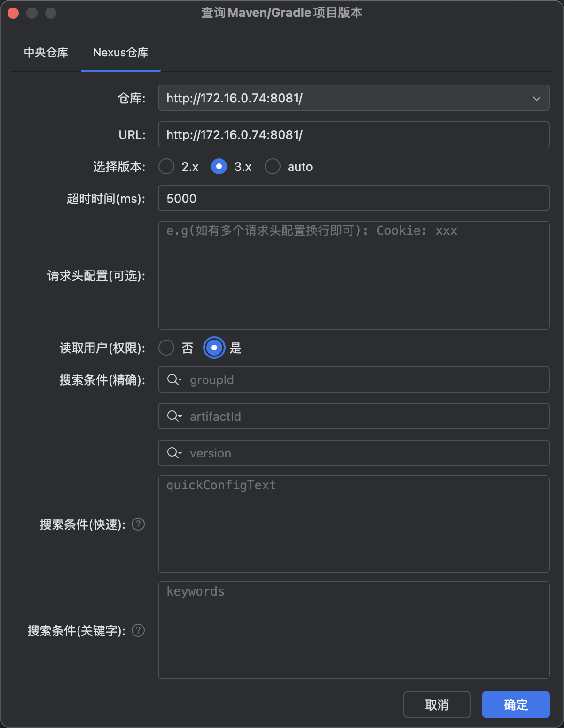Confirm with the 确定 button

(516, 705)
